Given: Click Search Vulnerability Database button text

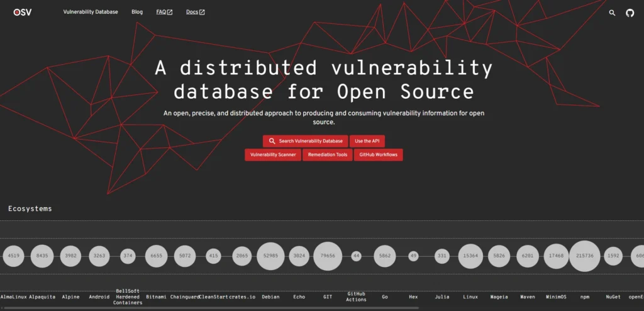Looking at the screenshot, I should pyautogui.click(x=311, y=141).
